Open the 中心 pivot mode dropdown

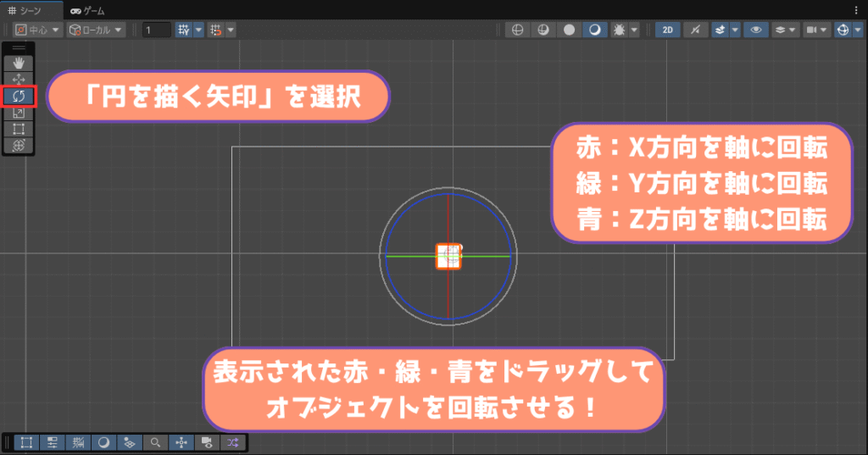[x=37, y=30]
